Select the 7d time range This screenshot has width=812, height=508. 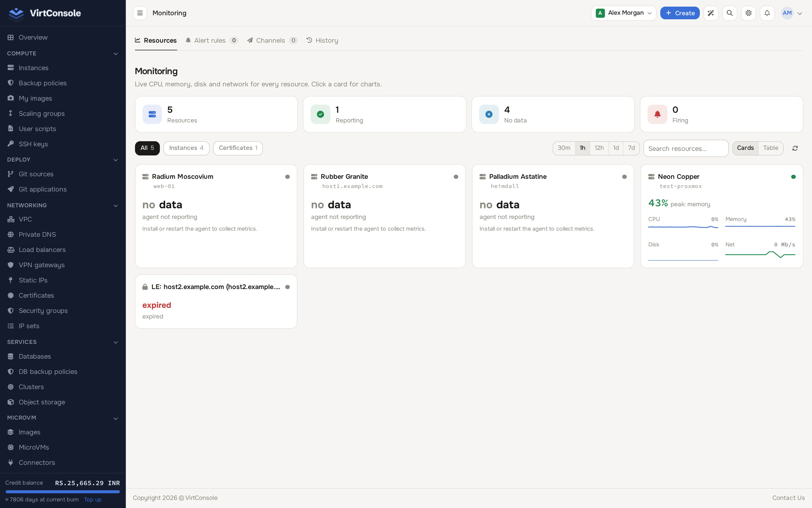(x=632, y=148)
